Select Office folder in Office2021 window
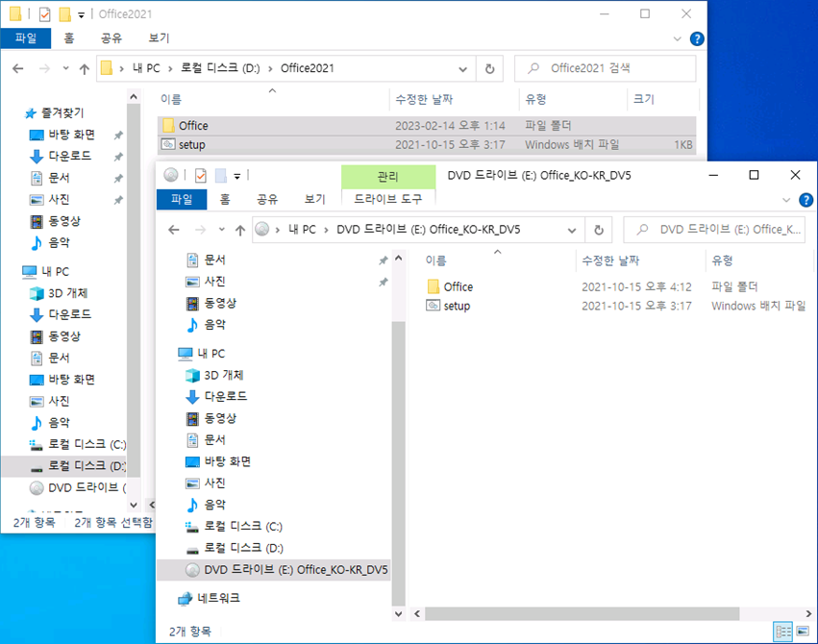 coord(427,126)
